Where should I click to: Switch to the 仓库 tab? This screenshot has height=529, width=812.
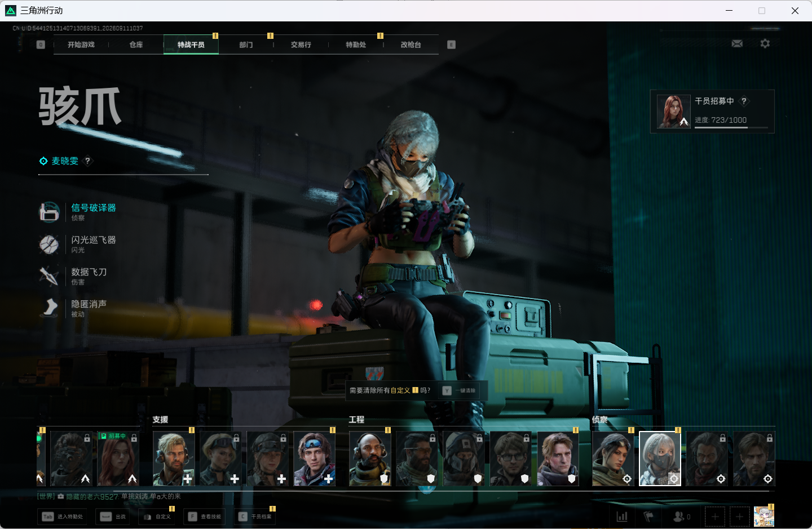[x=136, y=45]
